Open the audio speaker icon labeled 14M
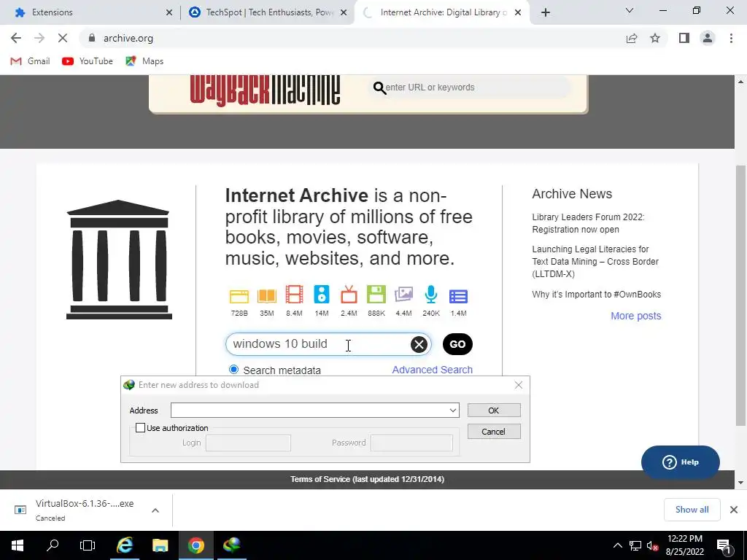 tap(322, 295)
